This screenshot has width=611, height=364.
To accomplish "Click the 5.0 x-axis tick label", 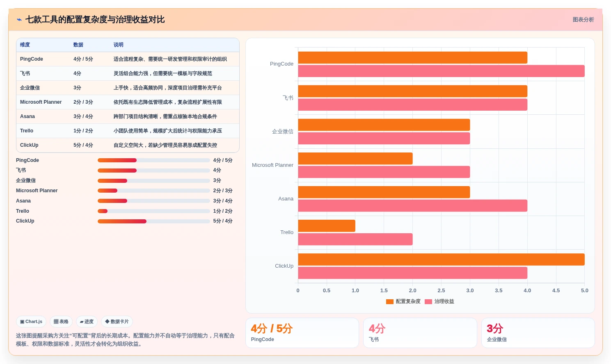I will (584, 291).
